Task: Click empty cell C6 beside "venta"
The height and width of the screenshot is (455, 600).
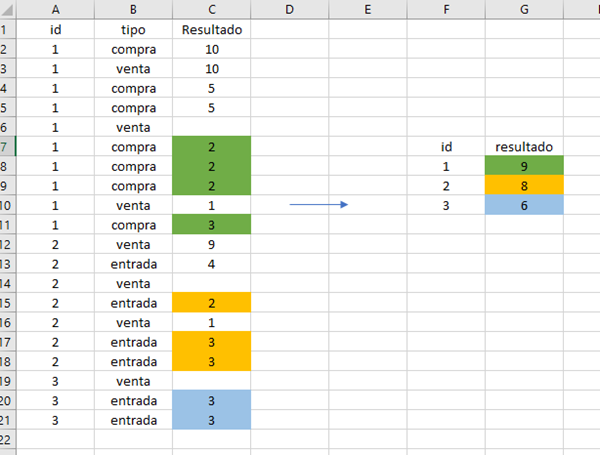Action: point(211,127)
